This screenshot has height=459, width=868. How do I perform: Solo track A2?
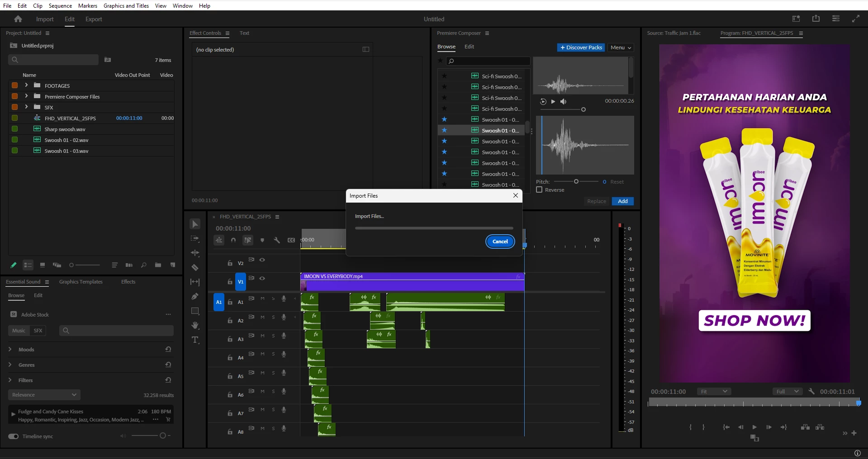coord(273,317)
